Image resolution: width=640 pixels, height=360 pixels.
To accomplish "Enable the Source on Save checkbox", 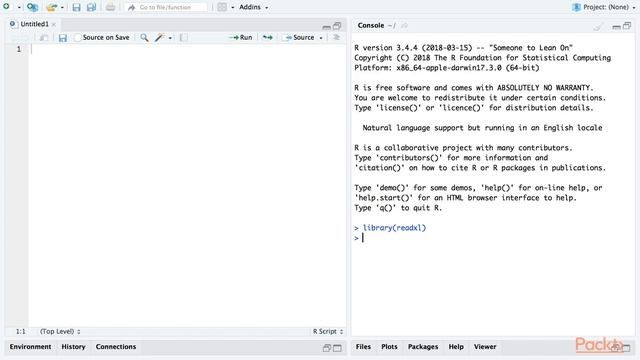I will pos(78,38).
